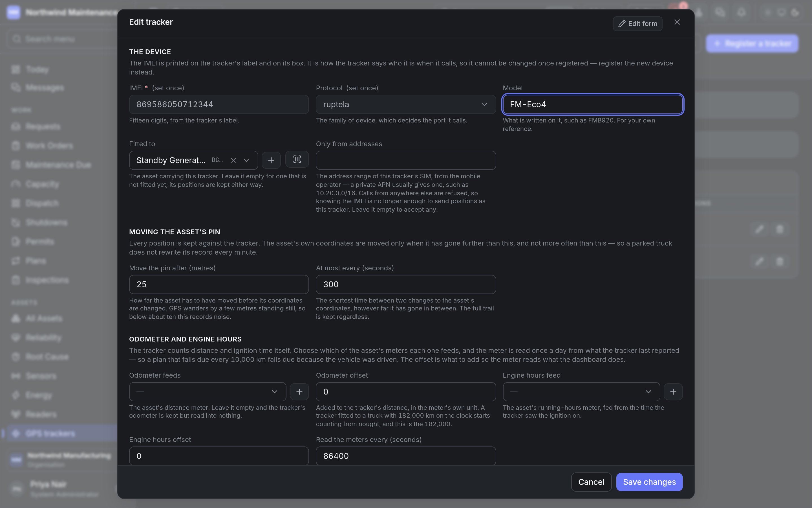Image resolution: width=812 pixels, height=508 pixels.
Task: Open Sensors in the background sidebar
Action: tap(41, 376)
